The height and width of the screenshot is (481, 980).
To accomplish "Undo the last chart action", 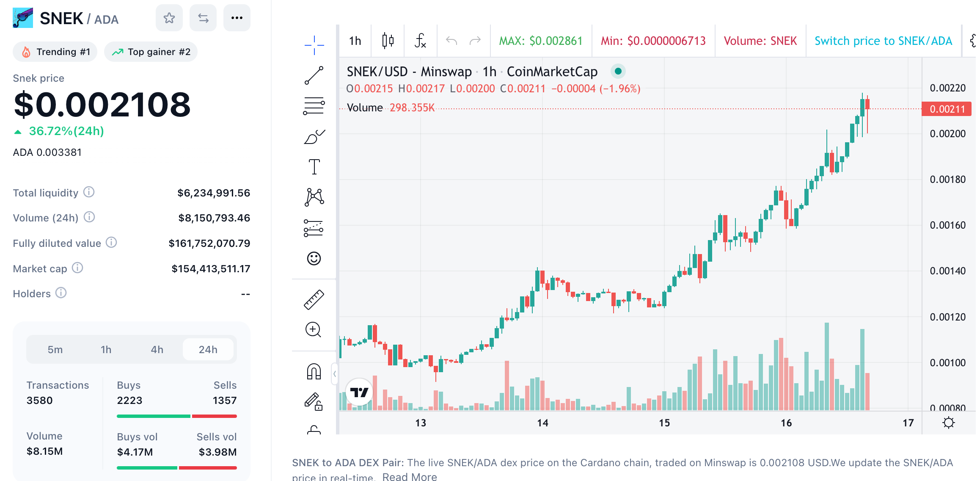I will 452,41.
